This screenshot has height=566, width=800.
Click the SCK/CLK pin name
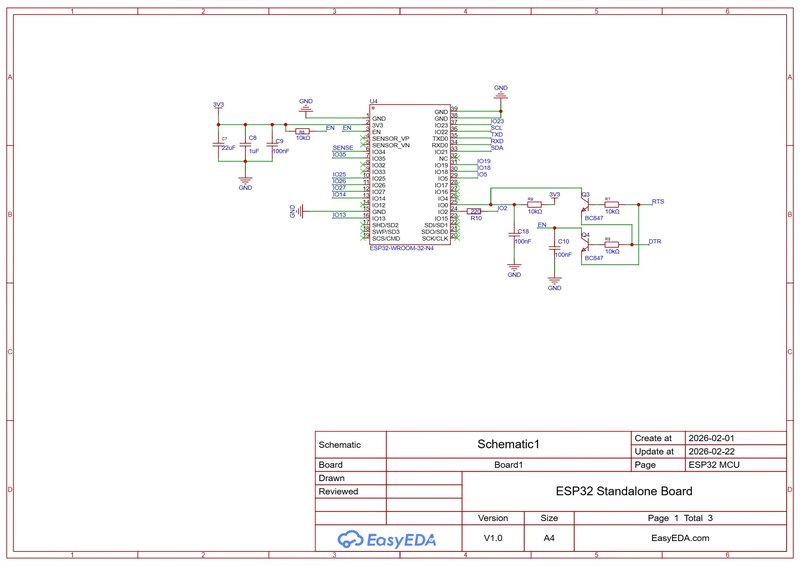coord(435,238)
